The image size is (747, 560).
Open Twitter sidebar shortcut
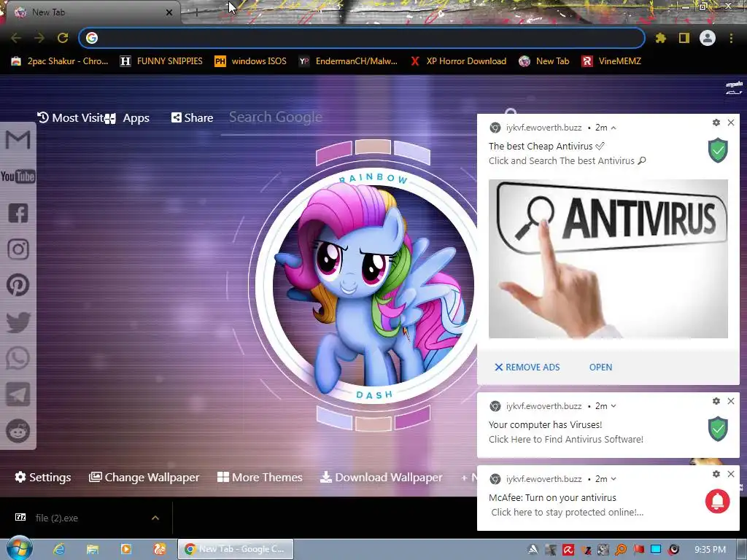coord(18,322)
